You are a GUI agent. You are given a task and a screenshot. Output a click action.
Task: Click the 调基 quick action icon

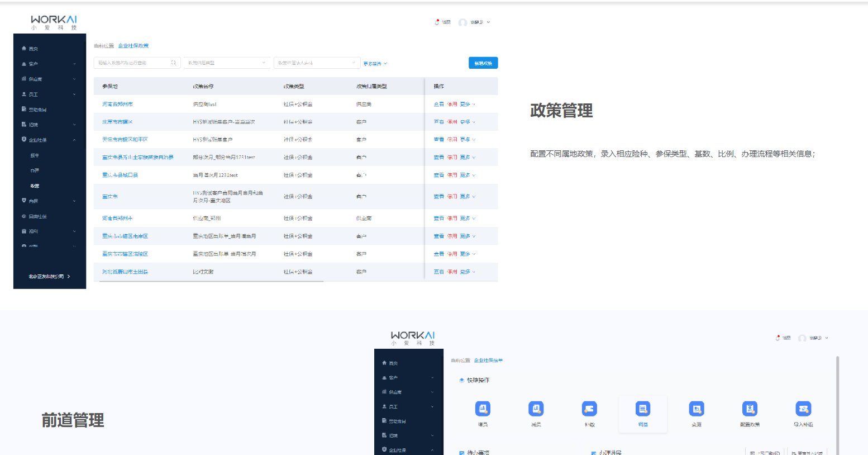click(x=643, y=409)
